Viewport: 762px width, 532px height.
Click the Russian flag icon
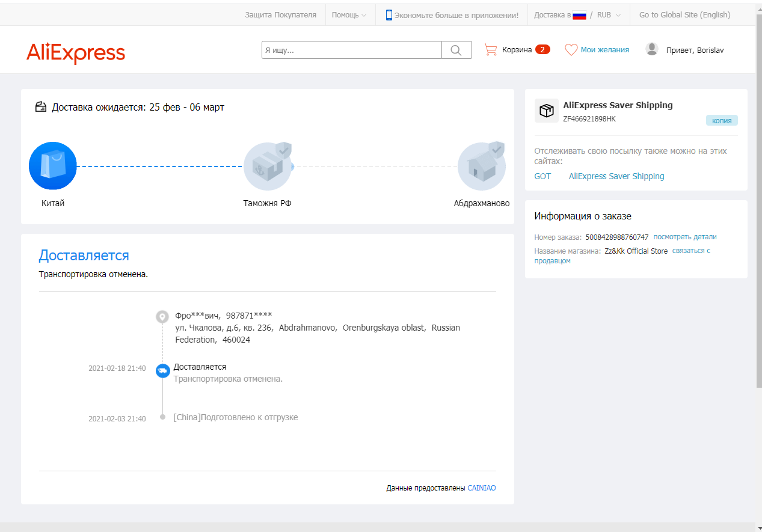pos(579,16)
